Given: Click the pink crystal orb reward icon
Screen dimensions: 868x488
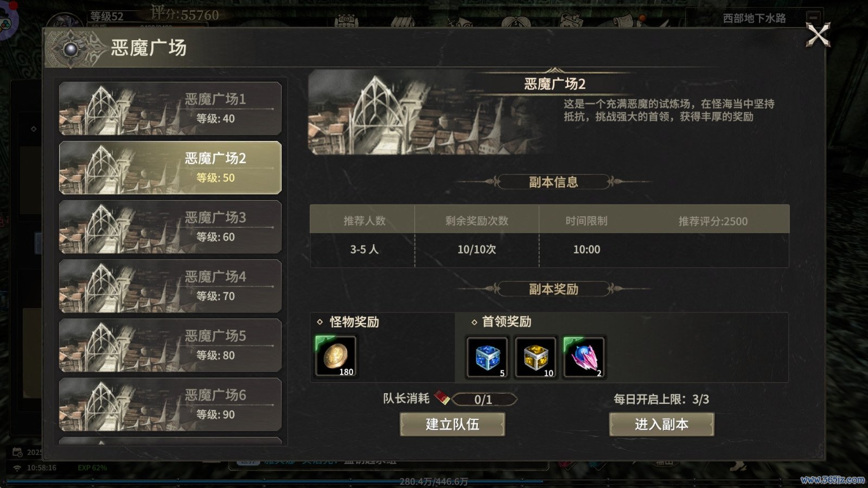Looking at the screenshot, I should [x=584, y=357].
